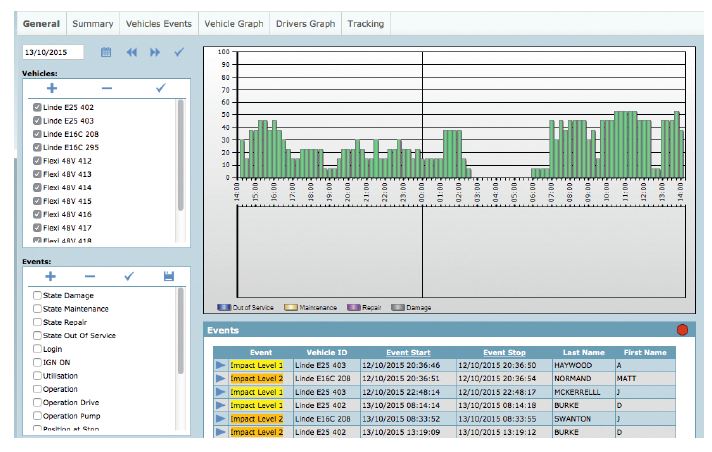Open the calendar date picker icon

tap(106, 52)
